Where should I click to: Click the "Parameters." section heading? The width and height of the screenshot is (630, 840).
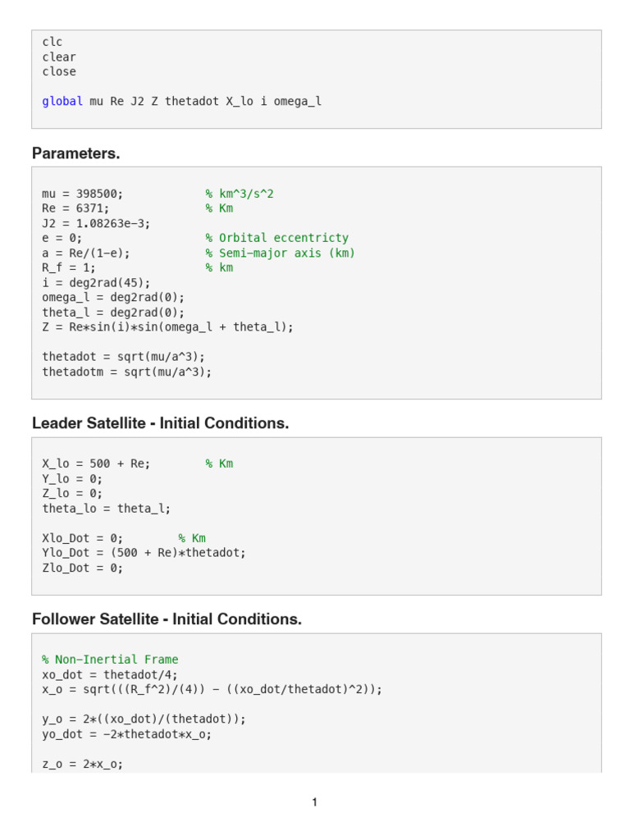pyautogui.click(x=75, y=153)
